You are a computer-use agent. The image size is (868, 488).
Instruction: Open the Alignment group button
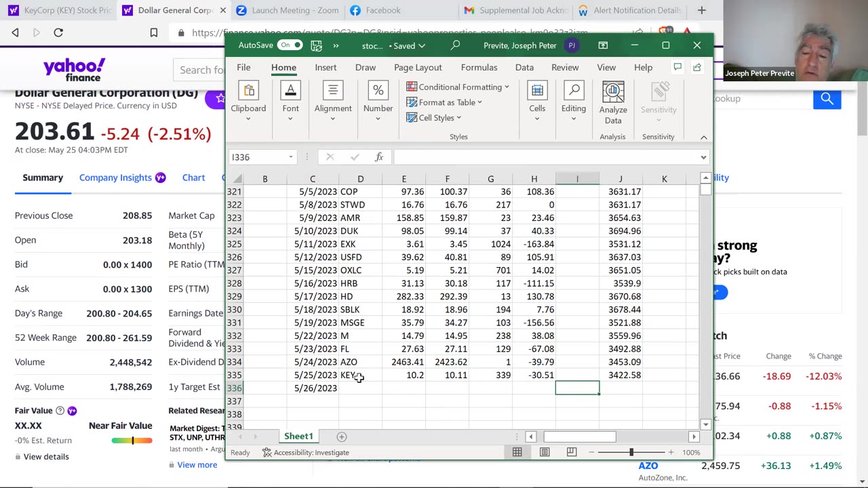click(332, 102)
